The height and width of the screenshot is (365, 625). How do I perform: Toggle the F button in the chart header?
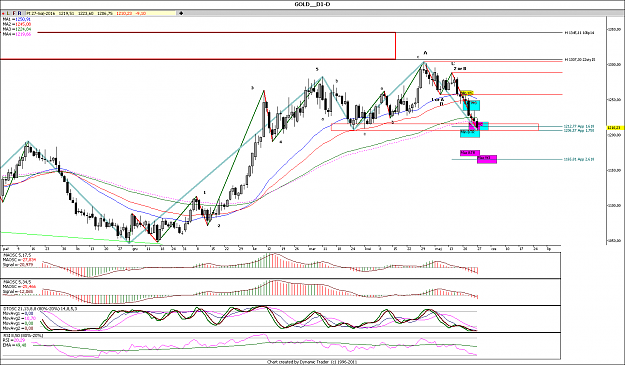click(14, 13)
